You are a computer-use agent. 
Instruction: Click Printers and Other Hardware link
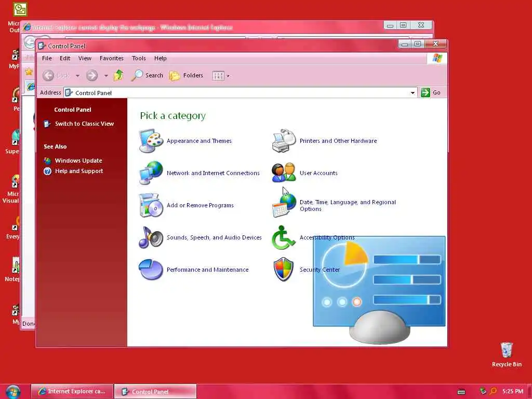pos(338,141)
